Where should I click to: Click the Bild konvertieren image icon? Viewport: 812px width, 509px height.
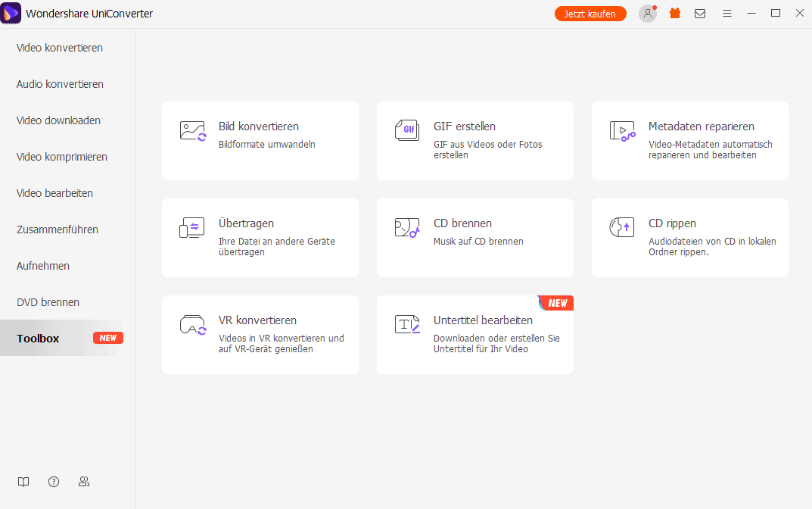(192, 130)
